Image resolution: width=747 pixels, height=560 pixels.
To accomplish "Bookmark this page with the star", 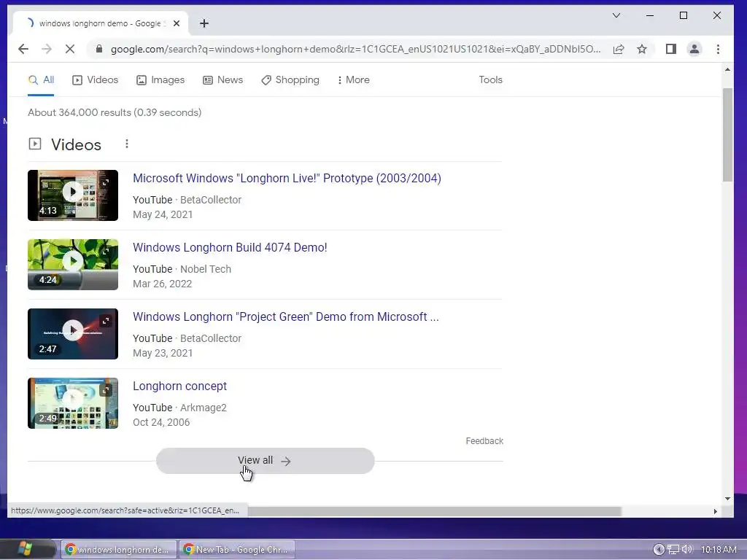I will (642, 49).
